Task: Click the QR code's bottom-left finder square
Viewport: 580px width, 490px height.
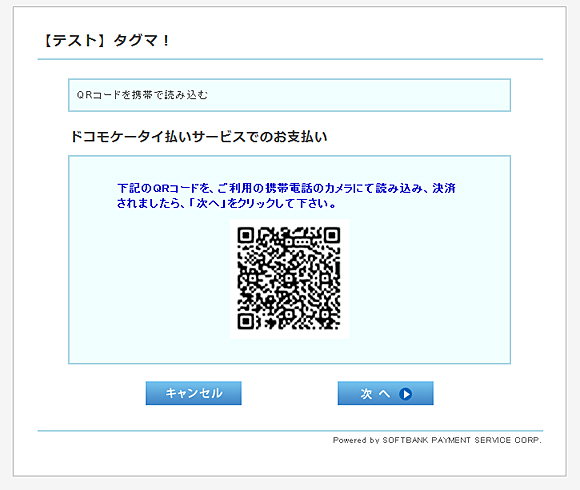Action: (246, 321)
